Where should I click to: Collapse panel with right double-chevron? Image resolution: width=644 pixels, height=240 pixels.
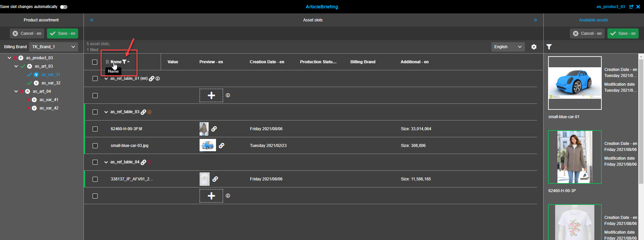click(x=536, y=20)
